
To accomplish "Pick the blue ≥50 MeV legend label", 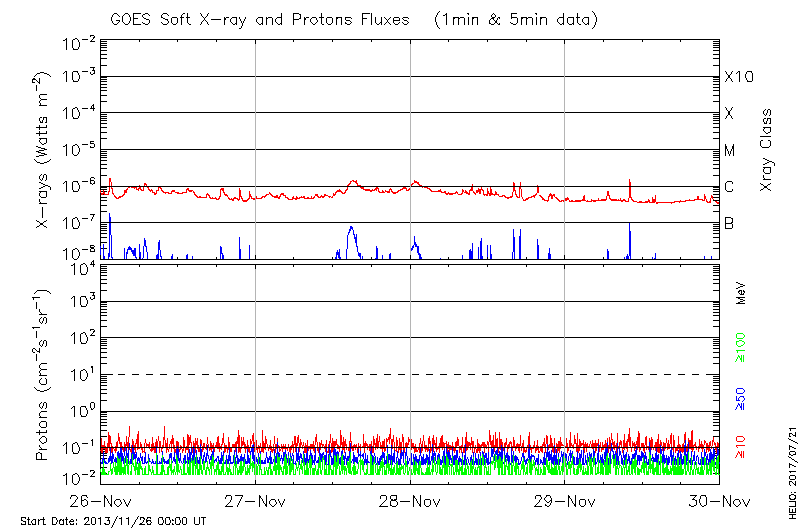I will tap(741, 399).
